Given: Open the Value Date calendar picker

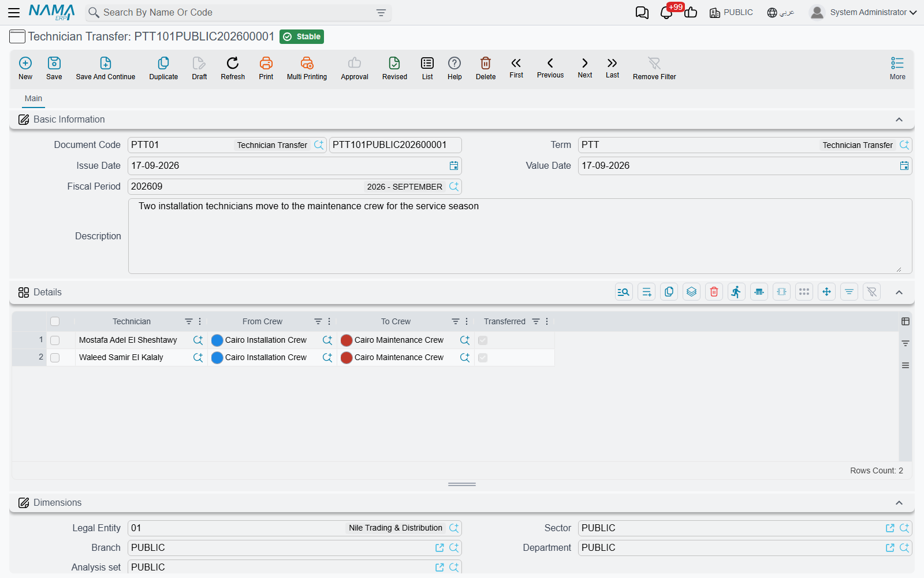Looking at the screenshot, I should 904,166.
